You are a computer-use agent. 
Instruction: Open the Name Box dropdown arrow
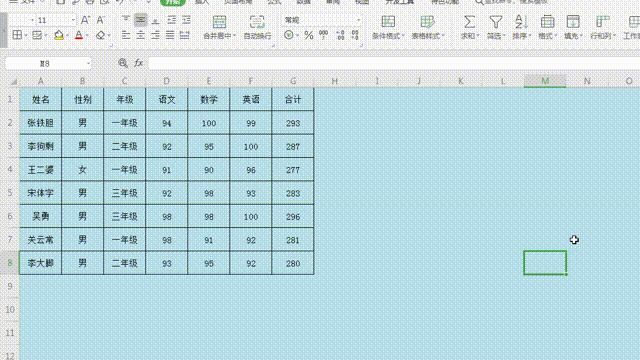coord(88,63)
